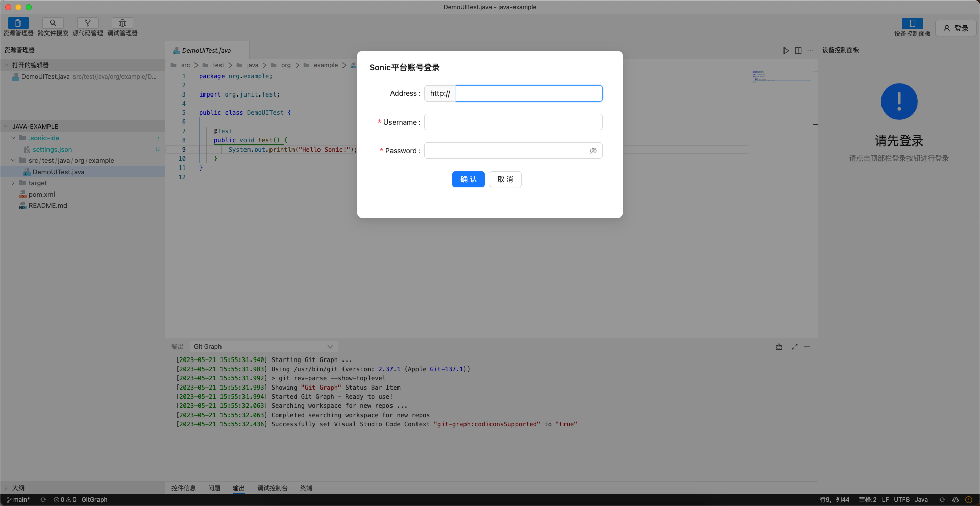
Task: Click the java breadcrumb segment
Action: click(253, 65)
